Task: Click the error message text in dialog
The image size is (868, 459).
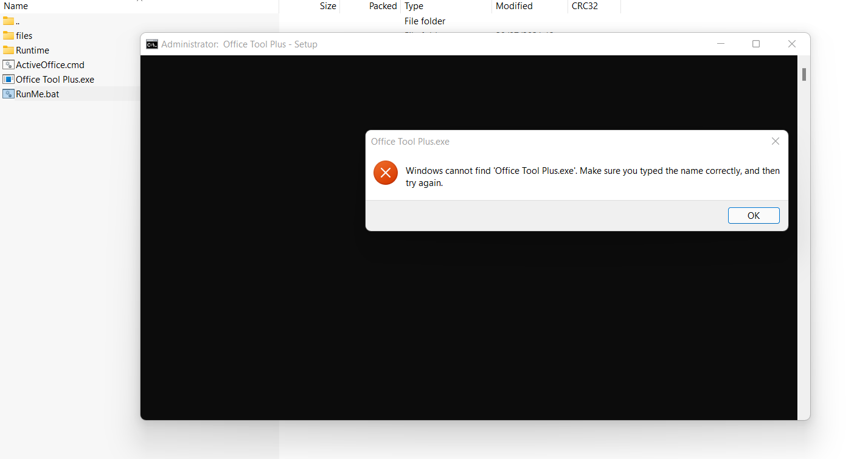Action: pyautogui.click(x=592, y=177)
